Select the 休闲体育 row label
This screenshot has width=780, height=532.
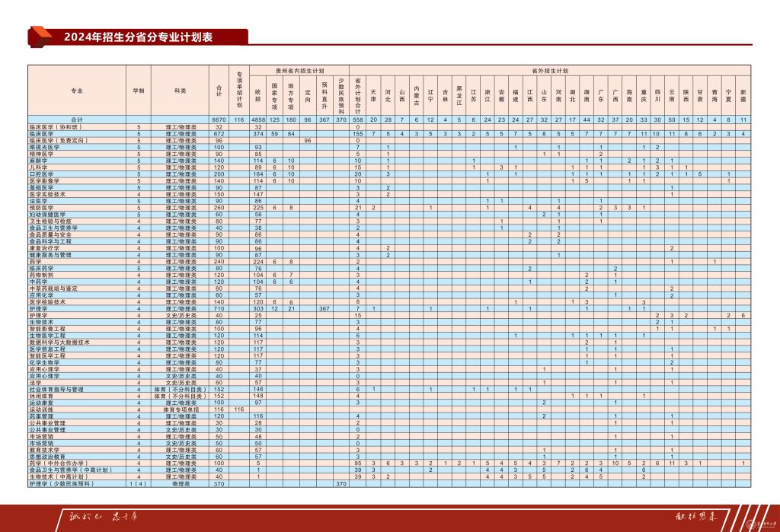(x=41, y=397)
